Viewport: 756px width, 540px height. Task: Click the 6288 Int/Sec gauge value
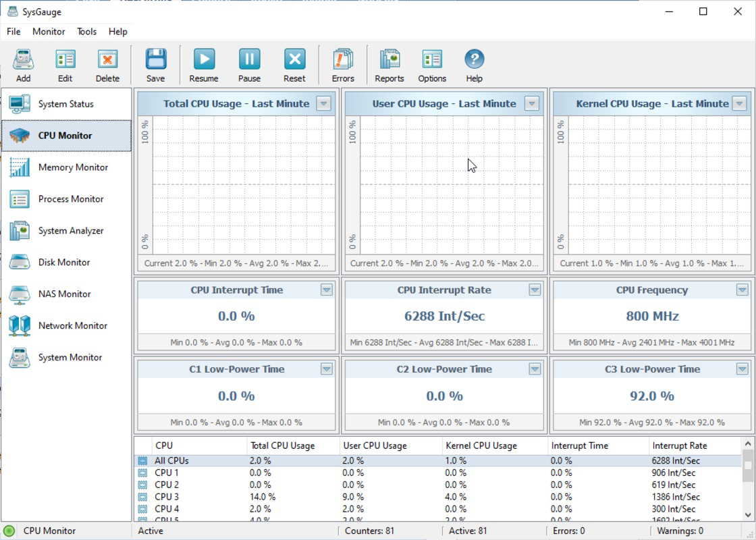coord(444,317)
